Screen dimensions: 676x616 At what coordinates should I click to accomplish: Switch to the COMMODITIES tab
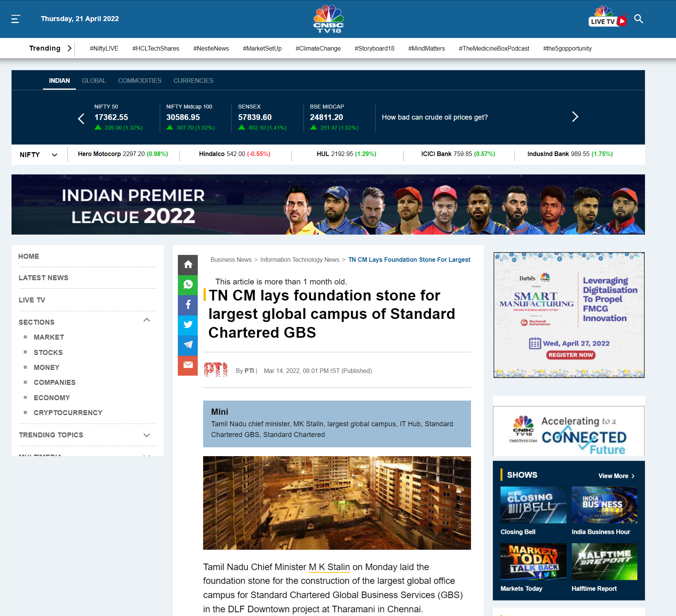[x=140, y=80]
